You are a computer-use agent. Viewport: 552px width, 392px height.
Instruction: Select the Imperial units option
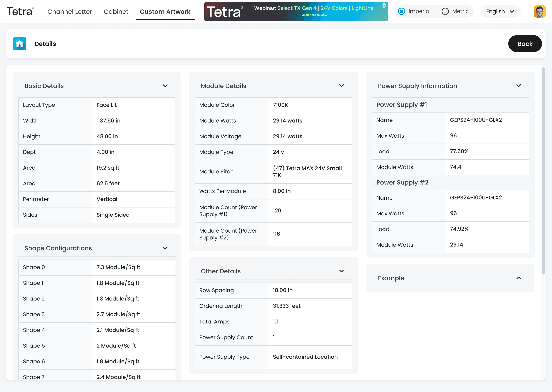pyautogui.click(x=401, y=11)
